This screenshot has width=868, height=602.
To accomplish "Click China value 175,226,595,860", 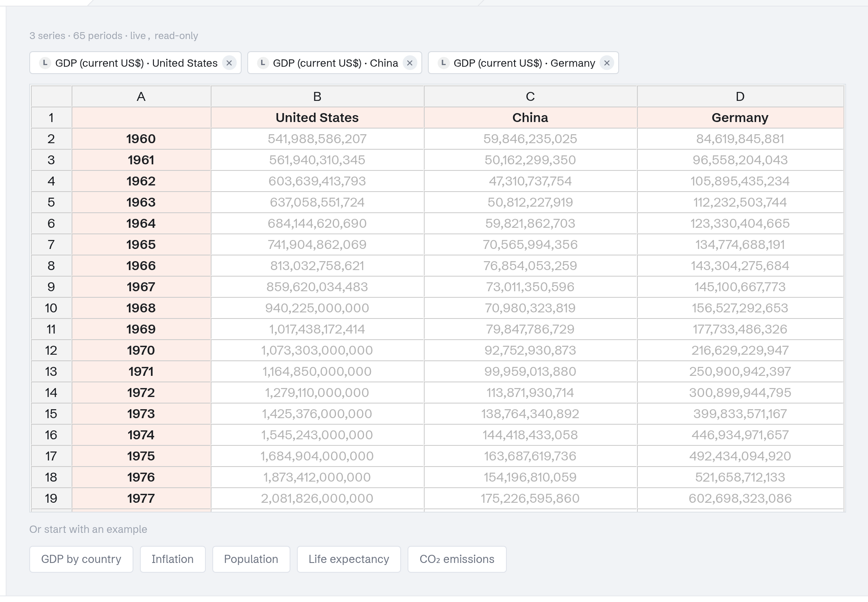I will [x=530, y=498].
